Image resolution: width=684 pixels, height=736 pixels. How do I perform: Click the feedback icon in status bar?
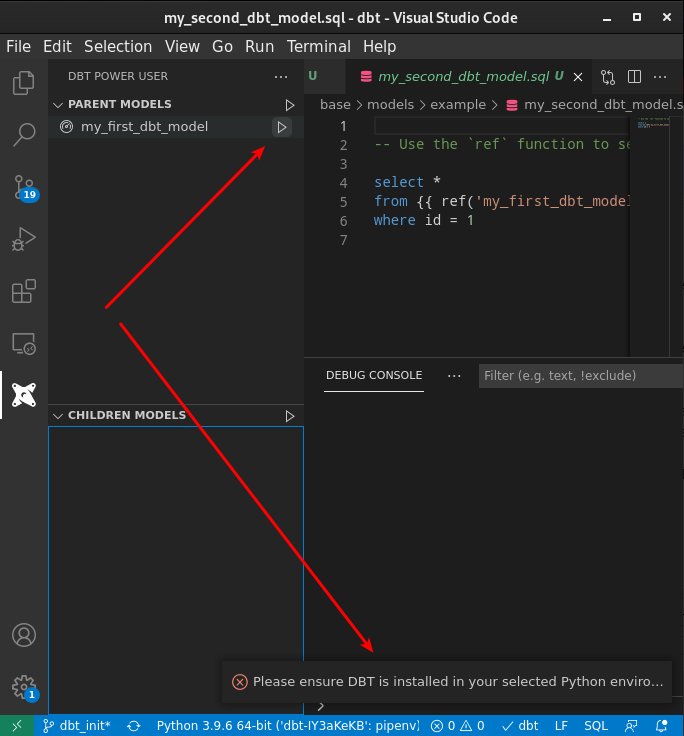pos(631,726)
